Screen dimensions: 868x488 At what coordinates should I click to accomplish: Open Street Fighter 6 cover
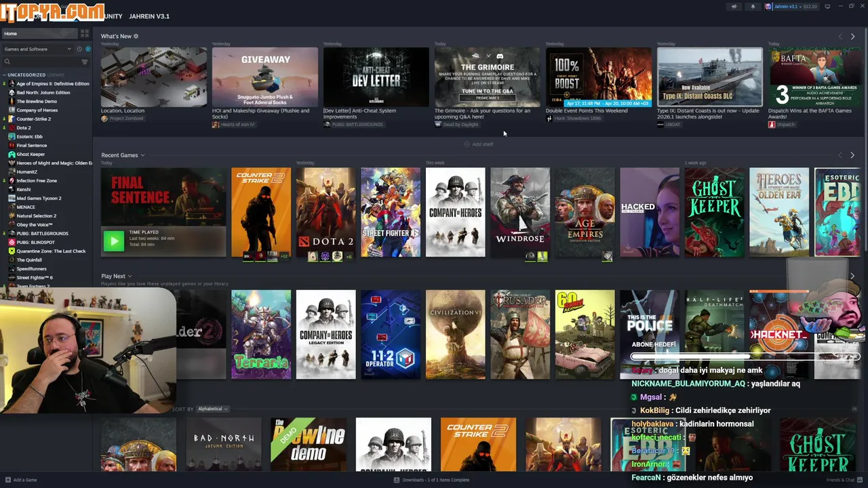391,212
